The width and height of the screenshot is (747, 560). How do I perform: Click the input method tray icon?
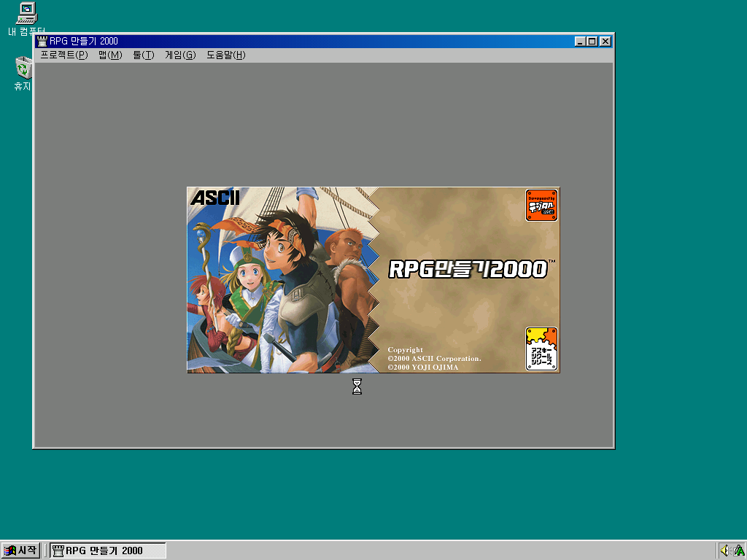pos(740,551)
